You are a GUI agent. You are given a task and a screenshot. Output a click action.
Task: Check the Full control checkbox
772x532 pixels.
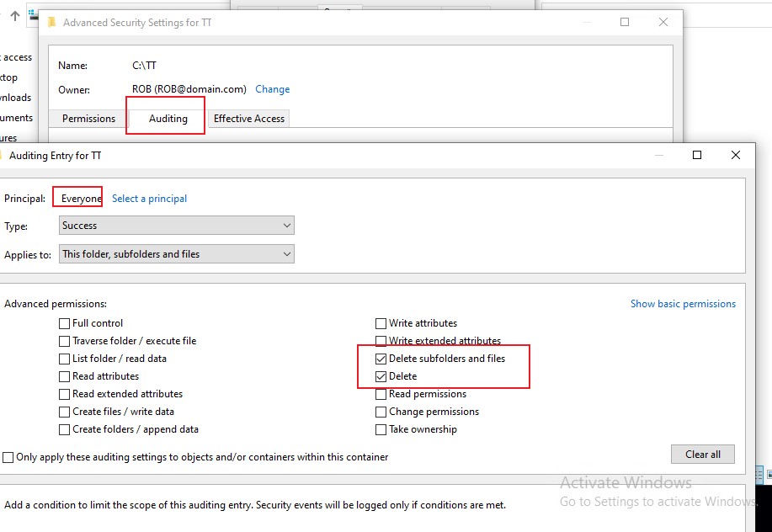click(x=64, y=323)
